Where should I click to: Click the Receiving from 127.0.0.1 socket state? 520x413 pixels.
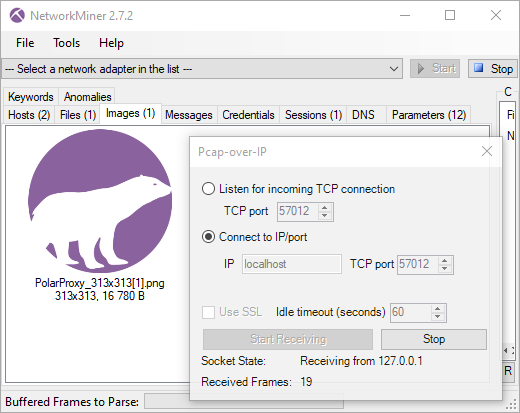tap(361, 361)
